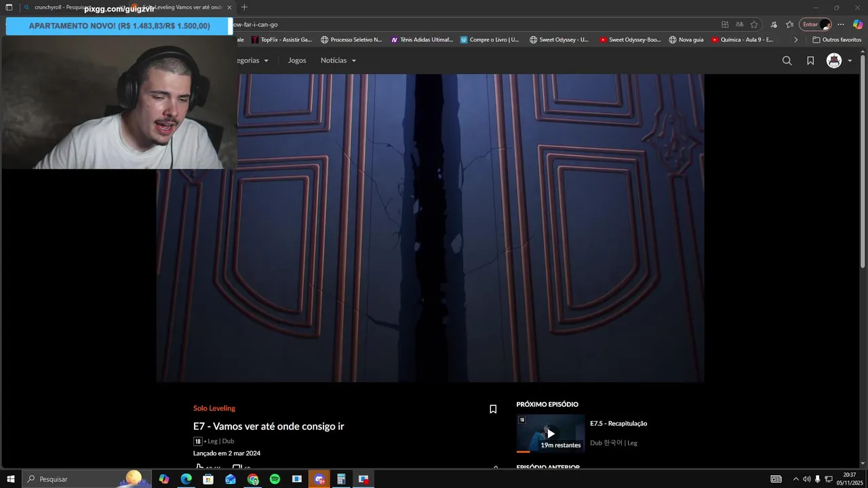This screenshot has height=488, width=868.
Task: Open the Windows Start menu
Action: click(10, 479)
